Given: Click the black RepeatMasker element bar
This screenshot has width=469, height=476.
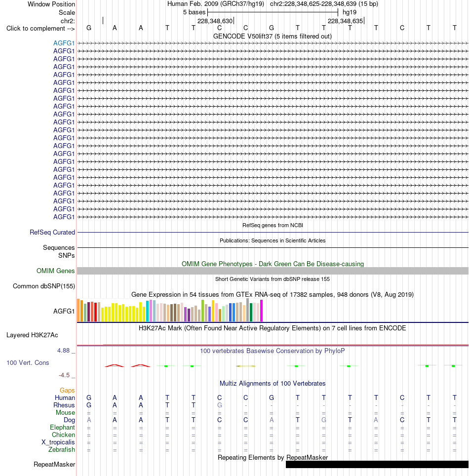Looking at the screenshot, I should tap(377, 465).
